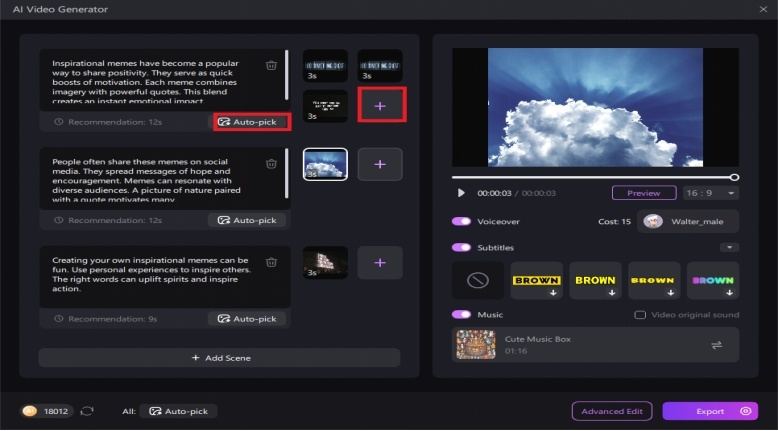778x431 pixels.
Task: Select the cloud thumbnail in second scene
Action: [x=325, y=164]
